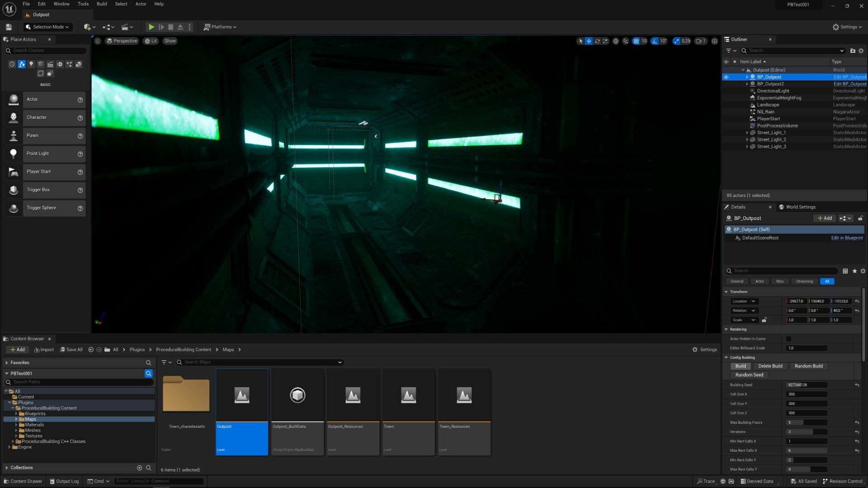Image resolution: width=868 pixels, height=488 pixels.
Task: Open the Selection Mode dropdown
Action: click(x=47, y=27)
